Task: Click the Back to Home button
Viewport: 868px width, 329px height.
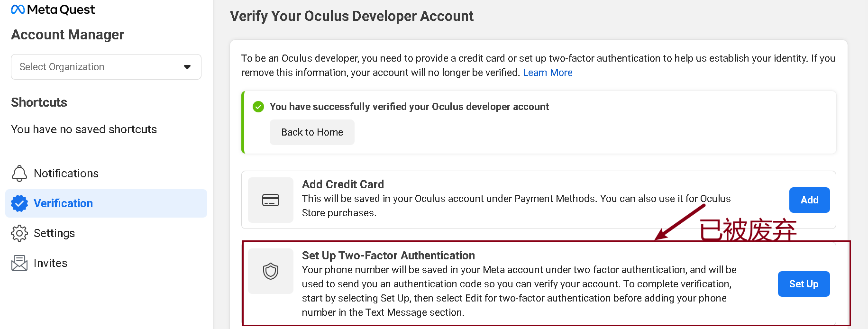Action: click(x=312, y=132)
